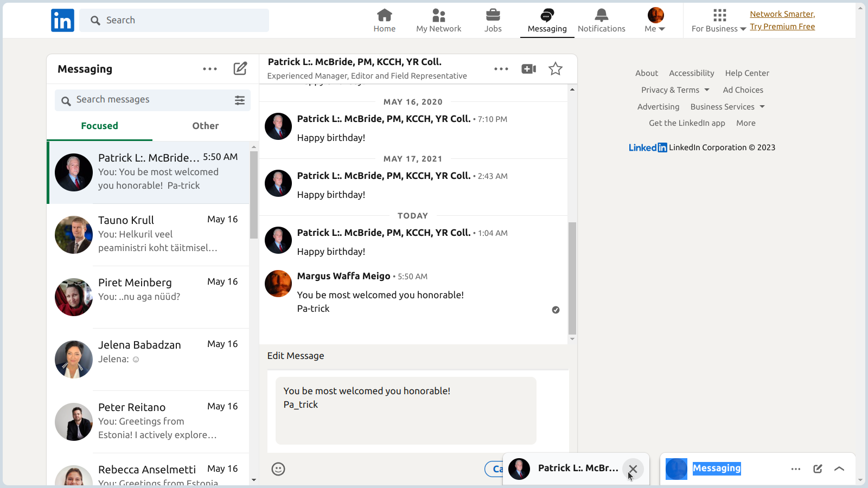
Task: Click the sent-status checkmark on last message
Action: tap(556, 310)
